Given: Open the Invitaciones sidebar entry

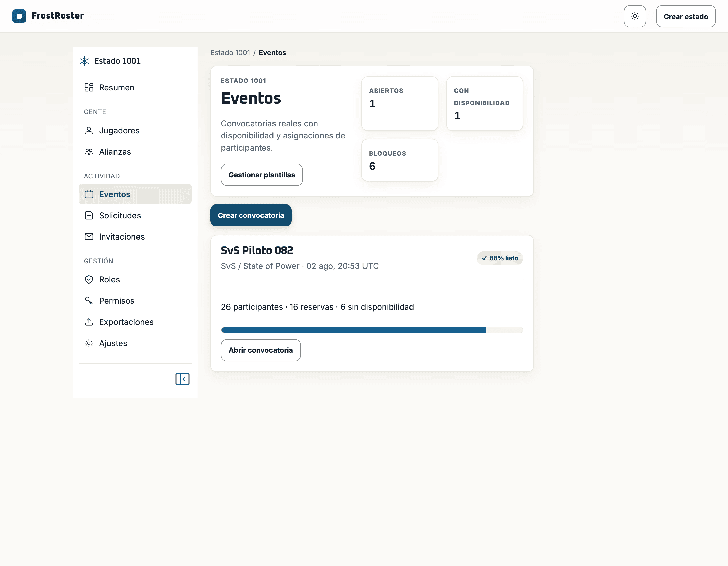Looking at the screenshot, I should 135,237.
